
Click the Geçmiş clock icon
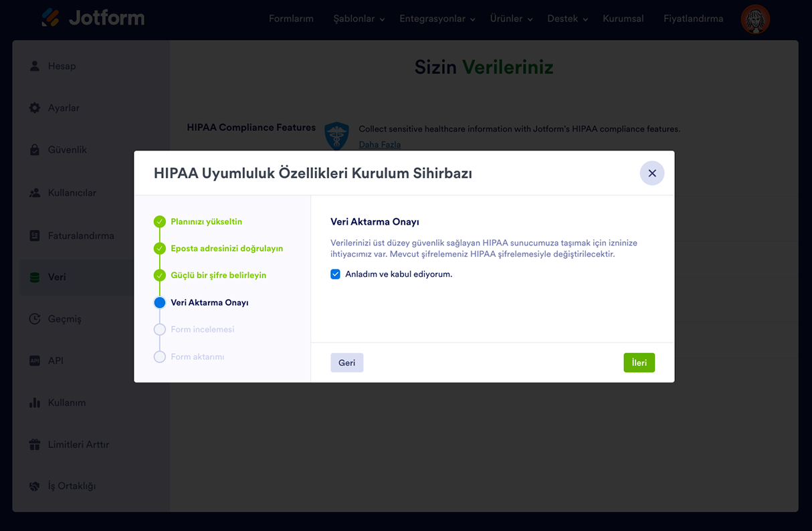[x=35, y=319]
